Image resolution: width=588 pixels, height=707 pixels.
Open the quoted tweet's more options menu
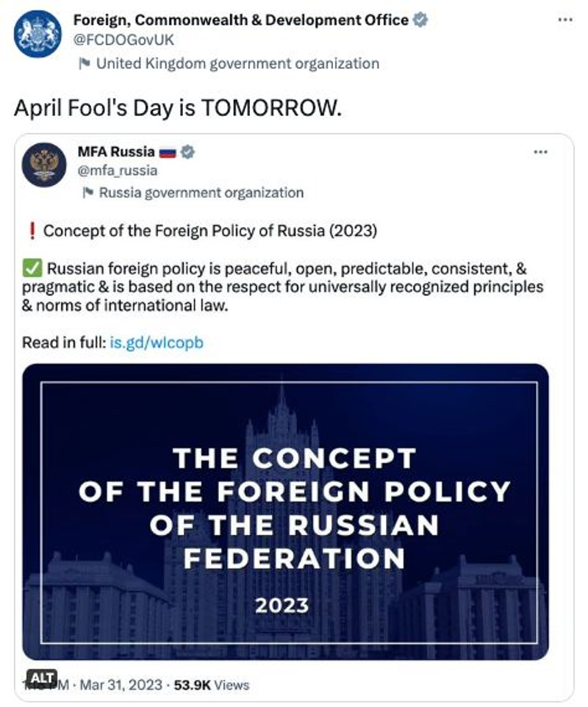point(540,152)
